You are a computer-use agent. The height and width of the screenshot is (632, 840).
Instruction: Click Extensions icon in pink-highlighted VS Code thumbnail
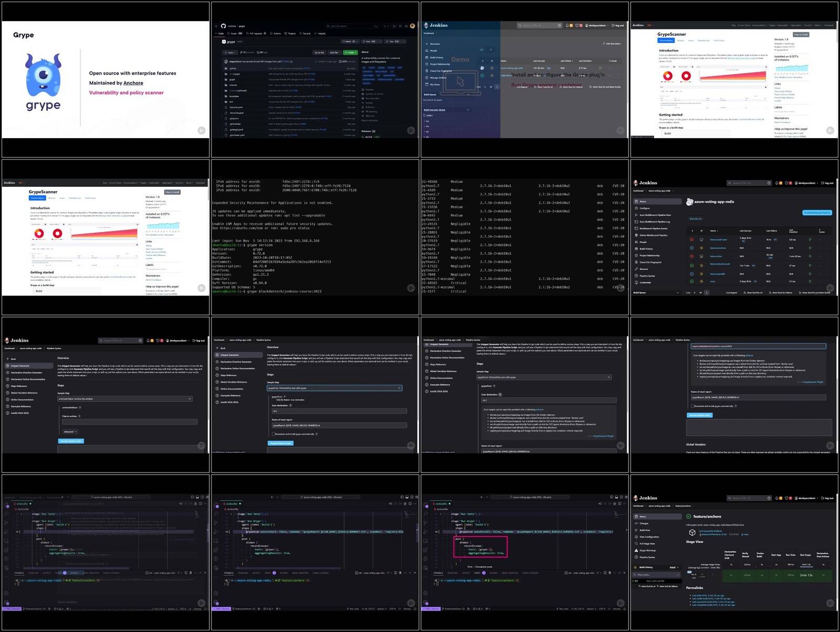(425, 550)
